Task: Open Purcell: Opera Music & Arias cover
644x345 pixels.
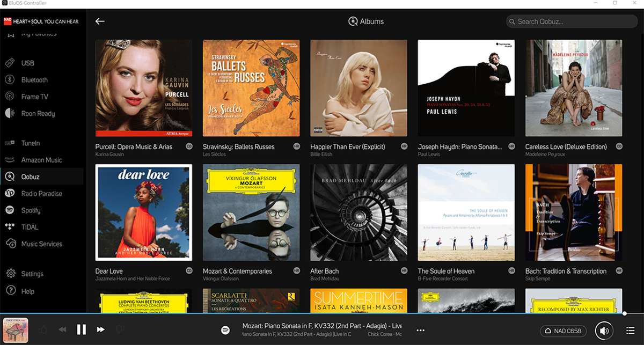Action: pos(143,88)
